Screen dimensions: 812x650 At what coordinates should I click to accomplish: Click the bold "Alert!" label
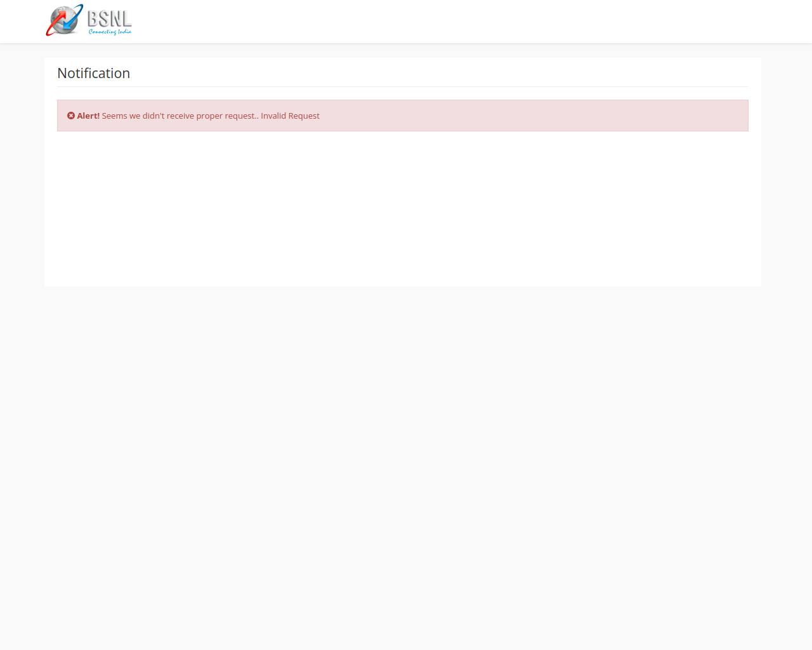tap(88, 116)
